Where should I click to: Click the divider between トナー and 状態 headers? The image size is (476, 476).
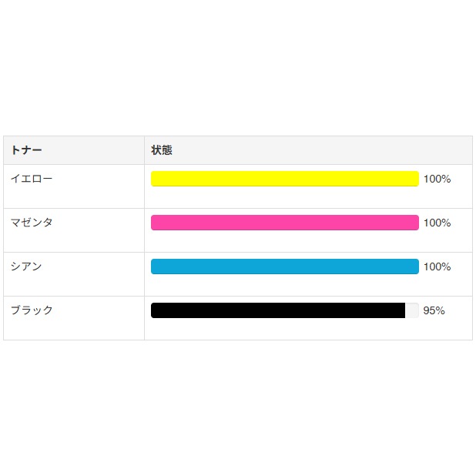(x=144, y=150)
